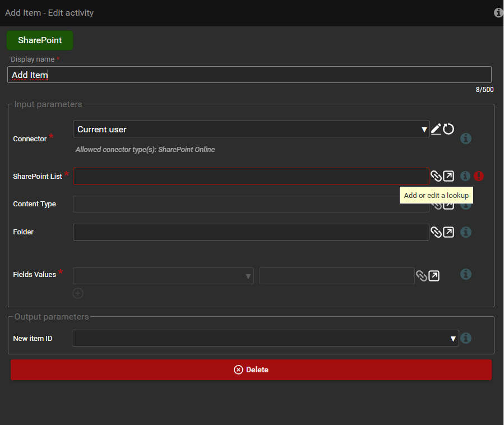Click inside the Folder input field

[251, 232]
